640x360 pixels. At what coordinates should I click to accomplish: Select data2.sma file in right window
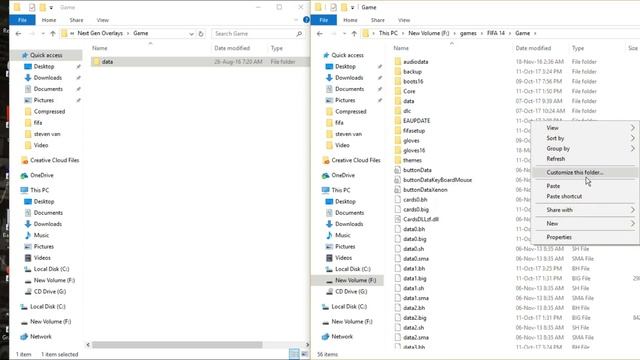[416, 337]
